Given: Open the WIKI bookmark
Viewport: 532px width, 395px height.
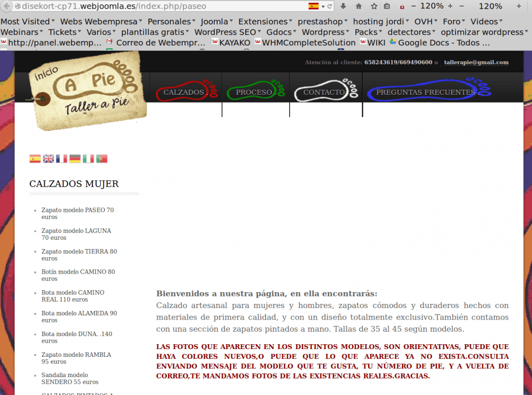Looking at the screenshot, I should coord(372,43).
